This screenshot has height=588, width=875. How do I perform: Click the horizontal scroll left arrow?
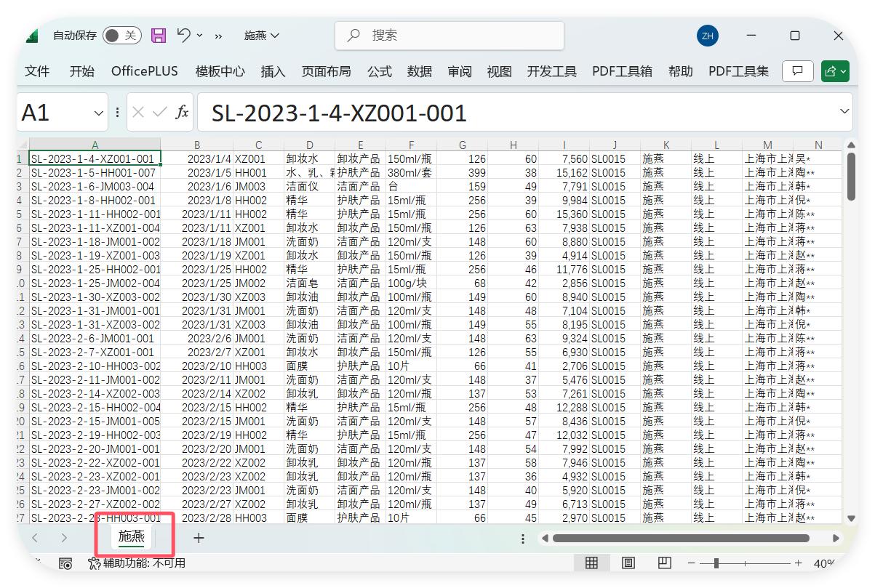(x=543, y=539)
